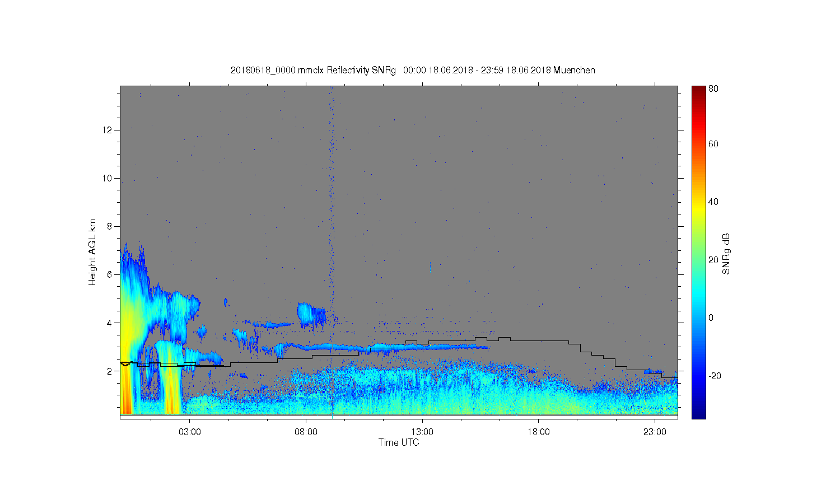Click the 'SNRg dB' colorbar label

pos(726,254)
